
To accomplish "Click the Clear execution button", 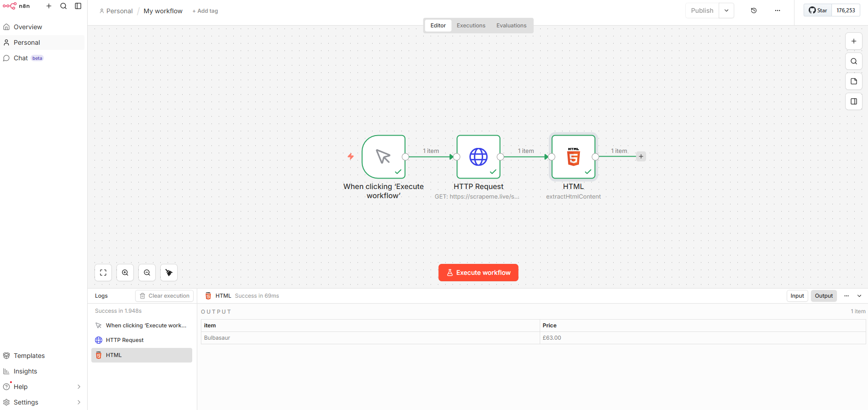I will pos(164,296).
